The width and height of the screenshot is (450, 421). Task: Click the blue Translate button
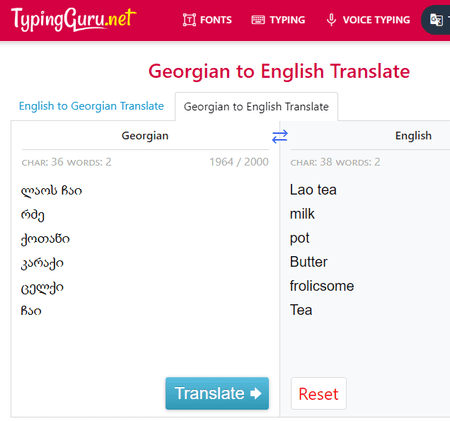point(217,393)
